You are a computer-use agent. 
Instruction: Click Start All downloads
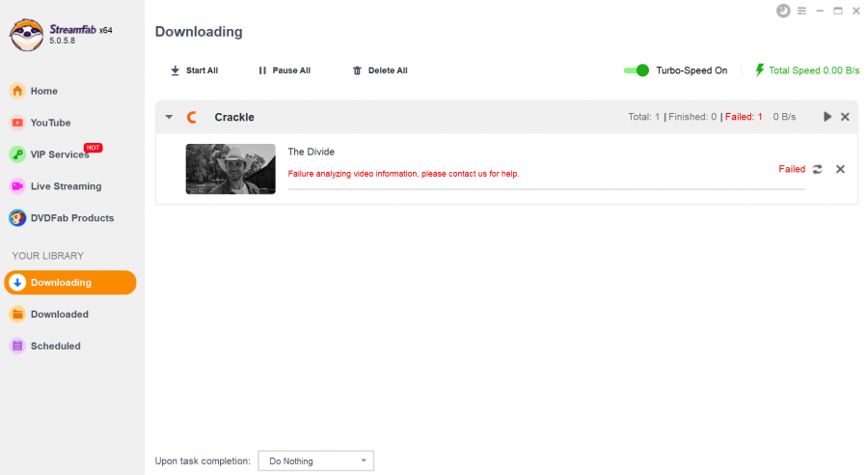(x=194, y=70)
